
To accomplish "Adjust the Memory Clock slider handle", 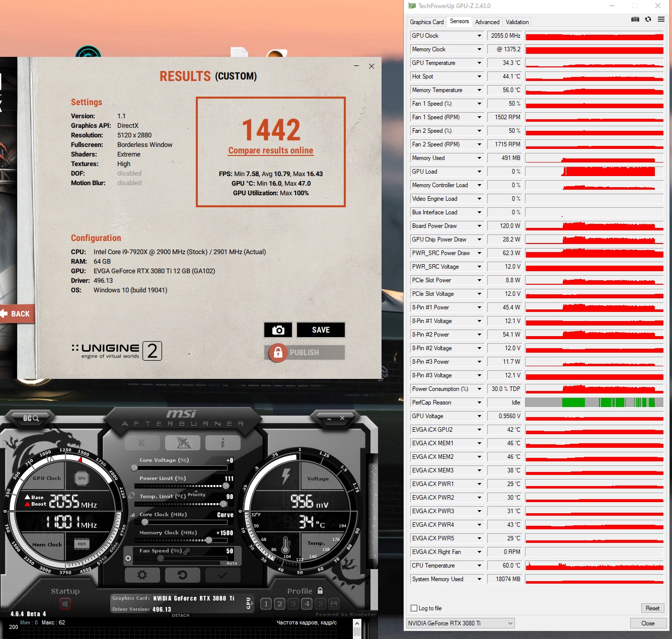I will click(209, 540).
